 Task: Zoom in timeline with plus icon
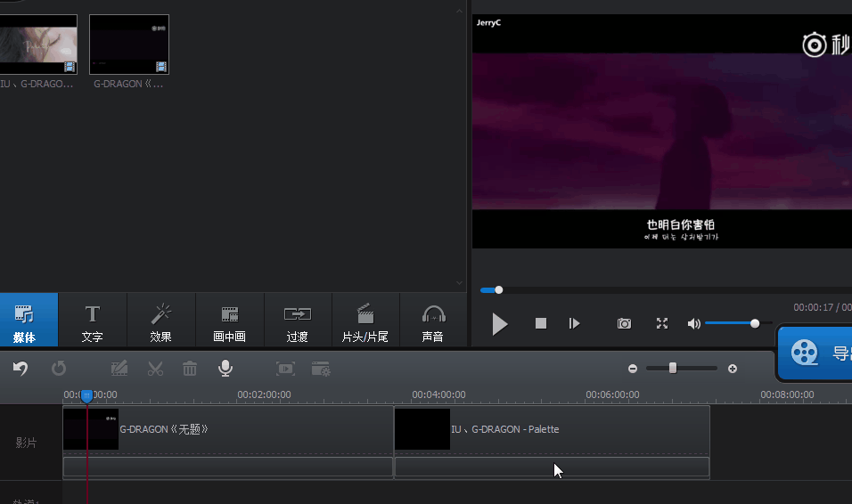733,369
